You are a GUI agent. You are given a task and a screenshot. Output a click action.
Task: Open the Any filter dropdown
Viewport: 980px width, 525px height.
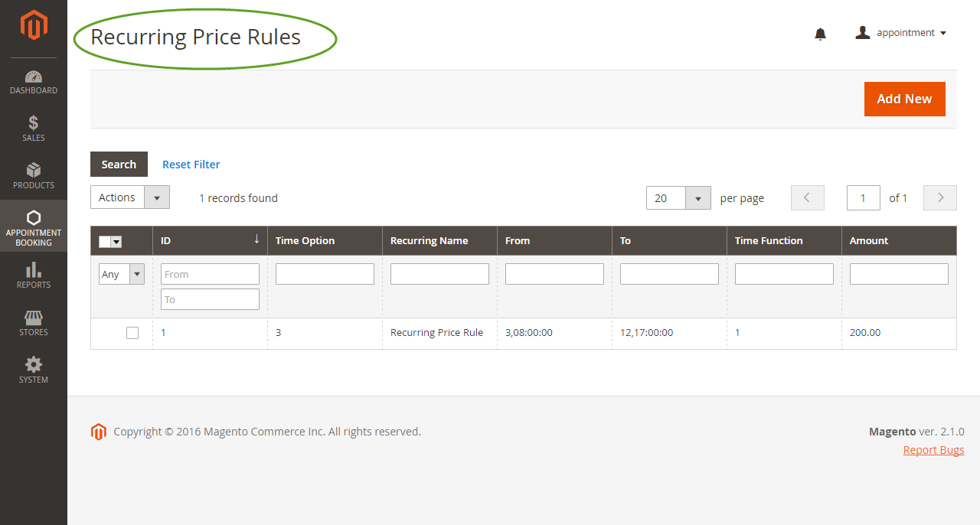point(121,274)
